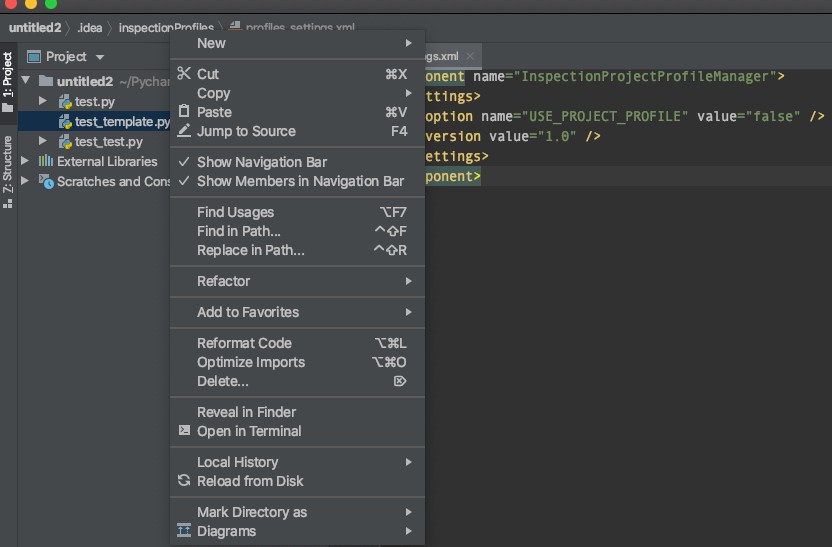Image resolution: width=832 pixels, height=547 pixels.
Task: Click the Paste clipboard icon
Action: point(184,111)
